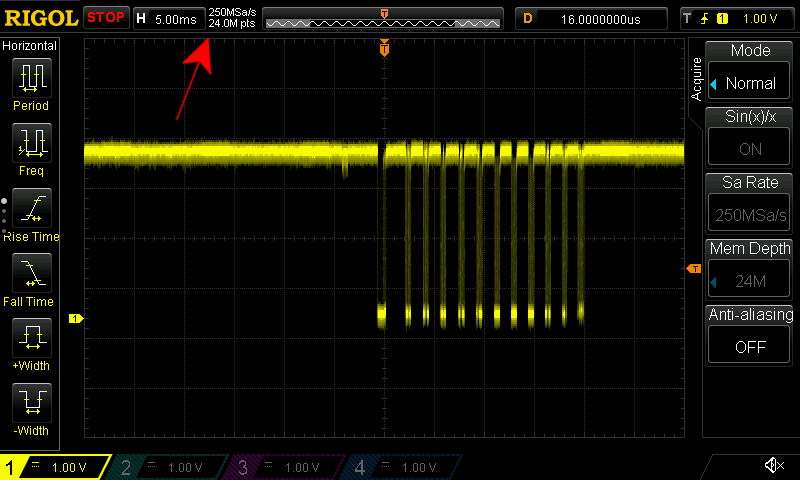Click the orange trigger position marker at top

click(x=384, y=48)
